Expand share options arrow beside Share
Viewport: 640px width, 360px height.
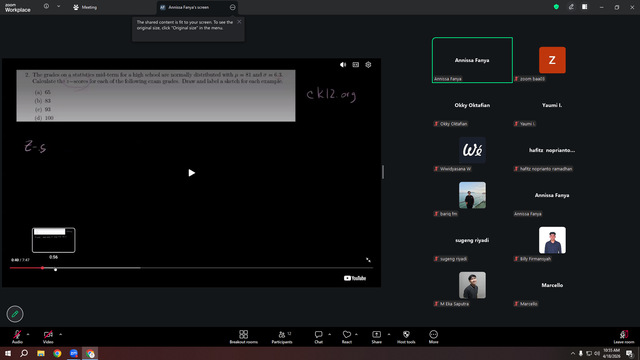389,334
